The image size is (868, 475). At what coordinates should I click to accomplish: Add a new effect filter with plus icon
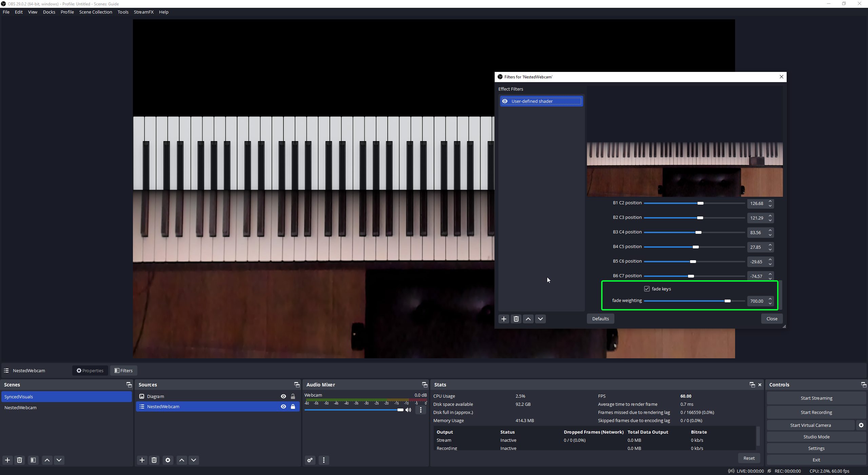[x=504, y=319]
